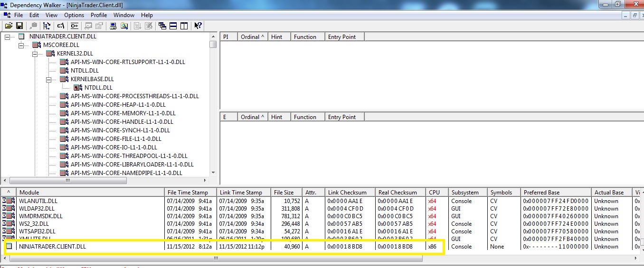Toggle the Undecorate C++ Functions icon
This screenshot has height=268, width=644.
click(x=75, y=26)
